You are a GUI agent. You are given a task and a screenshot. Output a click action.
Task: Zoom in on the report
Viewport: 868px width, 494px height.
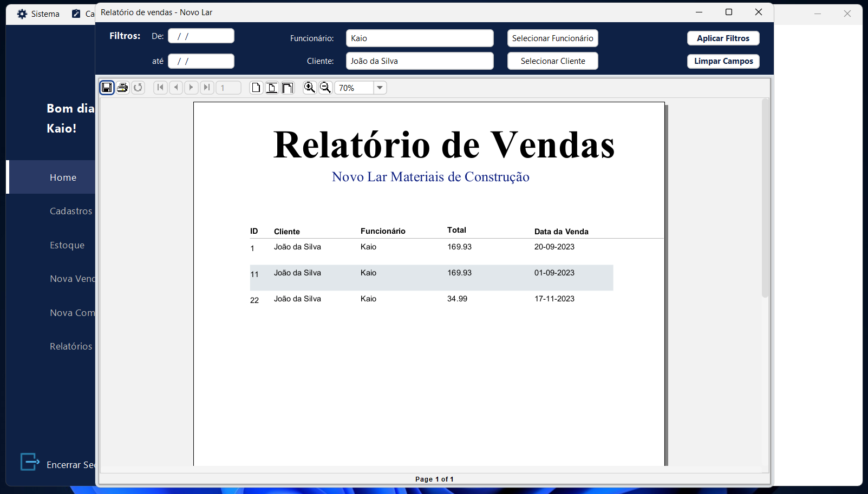309,87
